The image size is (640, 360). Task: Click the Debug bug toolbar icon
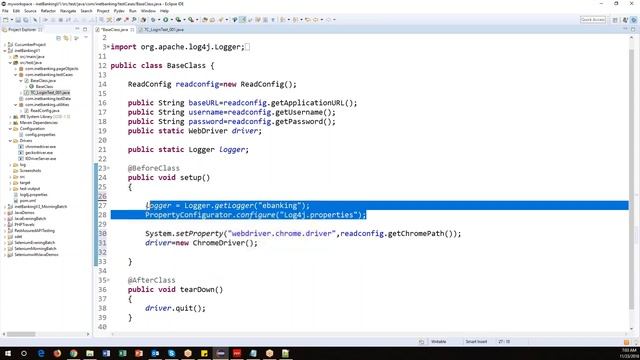click(153, 20)
